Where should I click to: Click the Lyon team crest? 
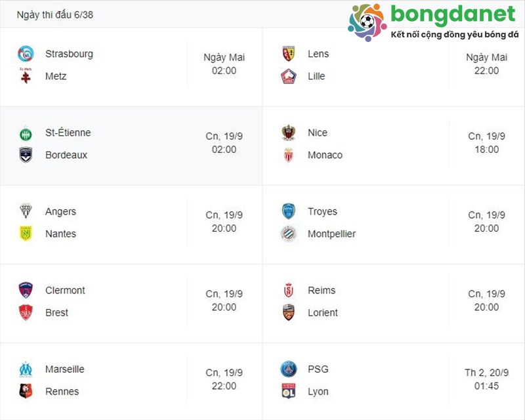coord(287,391)
